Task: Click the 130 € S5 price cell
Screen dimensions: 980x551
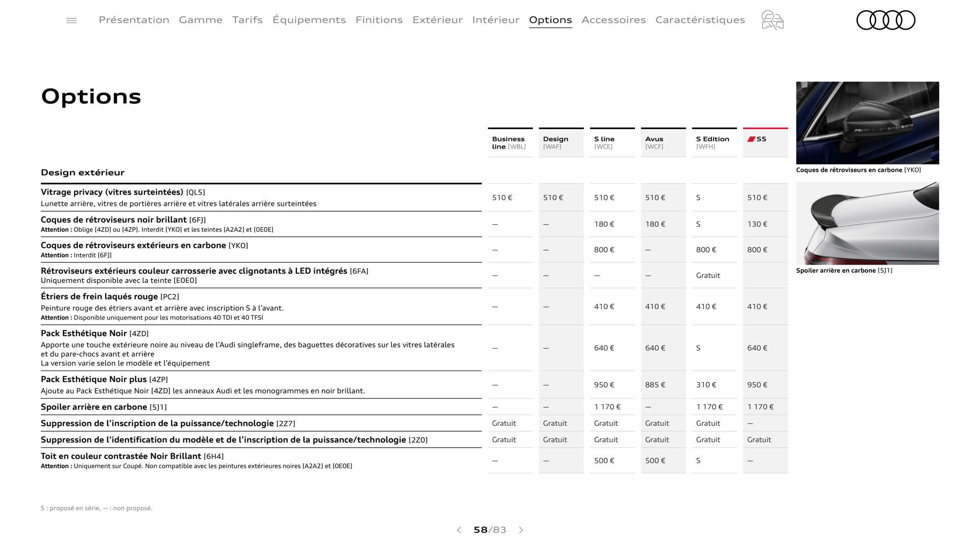Action: (x=765, y=224)
